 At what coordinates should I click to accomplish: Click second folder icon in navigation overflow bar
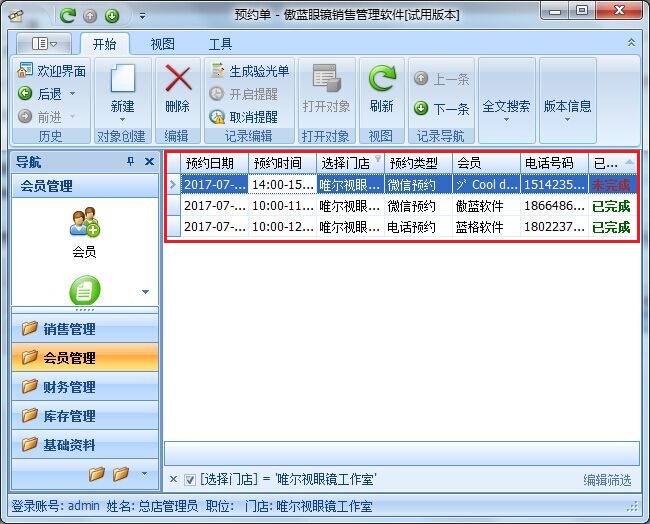pyautogui.click(x=121, y=473)
